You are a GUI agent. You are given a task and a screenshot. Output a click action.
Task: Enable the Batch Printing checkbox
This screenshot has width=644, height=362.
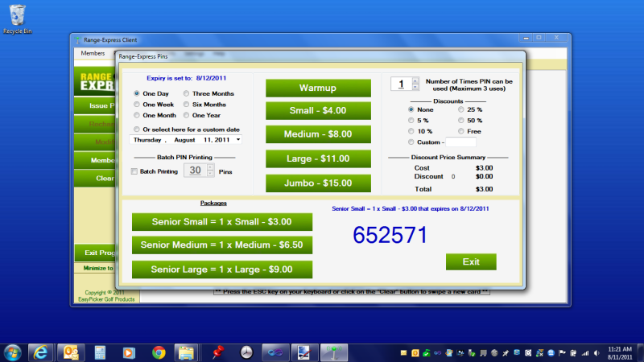[x=134, y=171]
